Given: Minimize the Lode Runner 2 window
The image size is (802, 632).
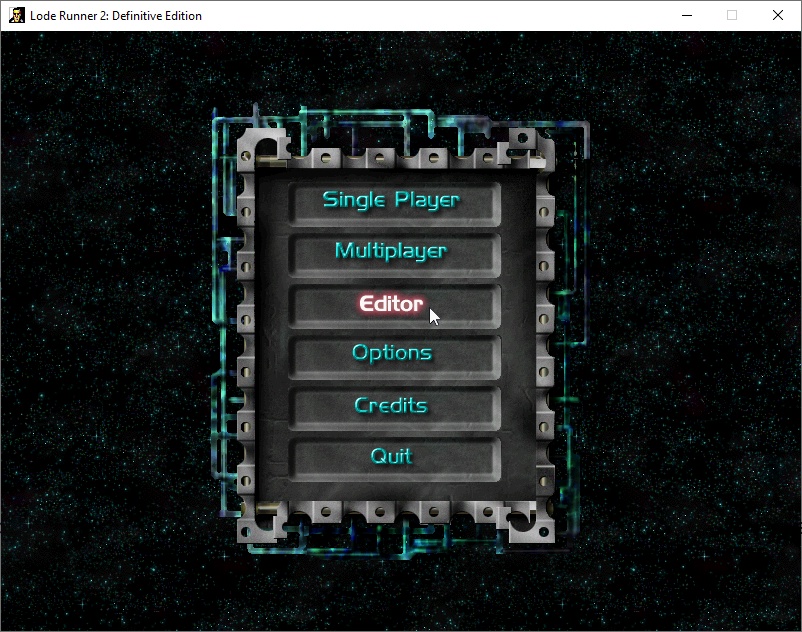Looking at the screenshot, I should [687, 15].
